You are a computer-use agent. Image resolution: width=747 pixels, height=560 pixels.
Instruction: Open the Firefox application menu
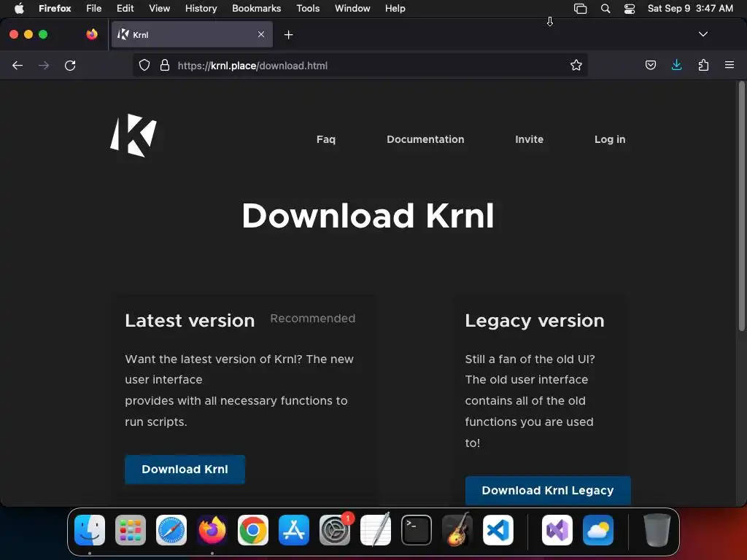click(x=55, y=8)
